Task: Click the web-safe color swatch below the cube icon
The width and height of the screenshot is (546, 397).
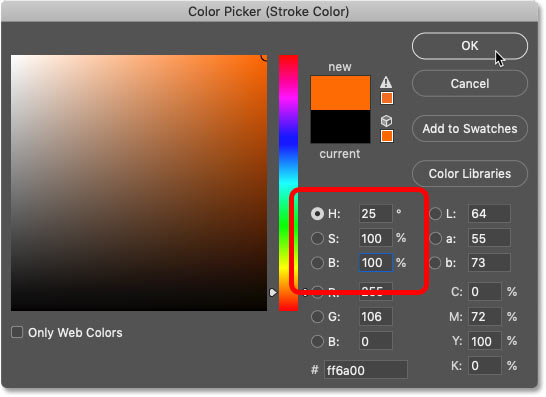Action: (x=387, y=136)
